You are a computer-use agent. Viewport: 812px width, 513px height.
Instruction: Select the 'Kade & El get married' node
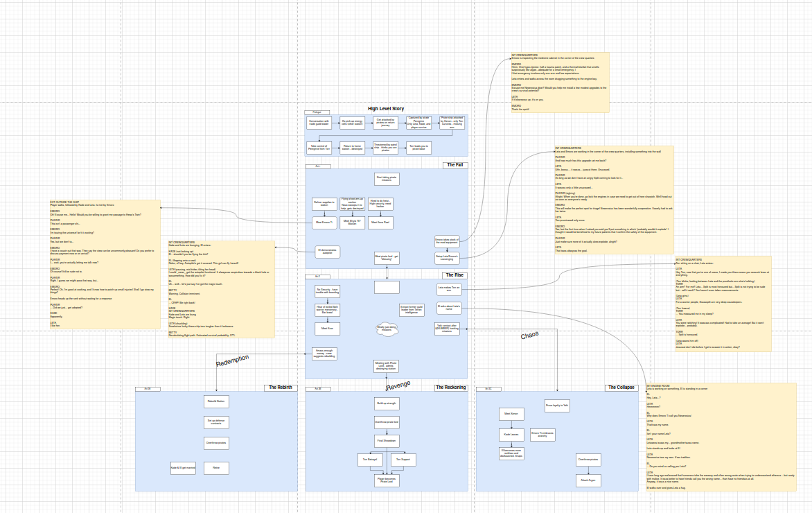(184, 468)
